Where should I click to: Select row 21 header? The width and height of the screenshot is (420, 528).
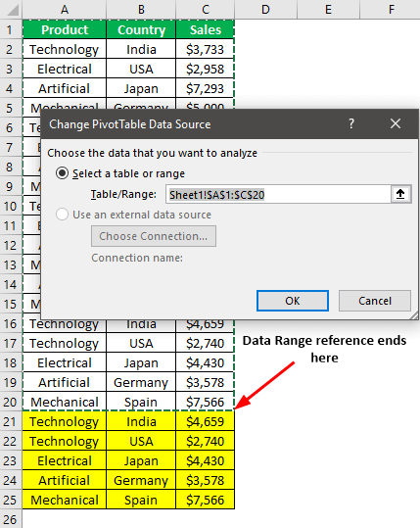point(11,421)
